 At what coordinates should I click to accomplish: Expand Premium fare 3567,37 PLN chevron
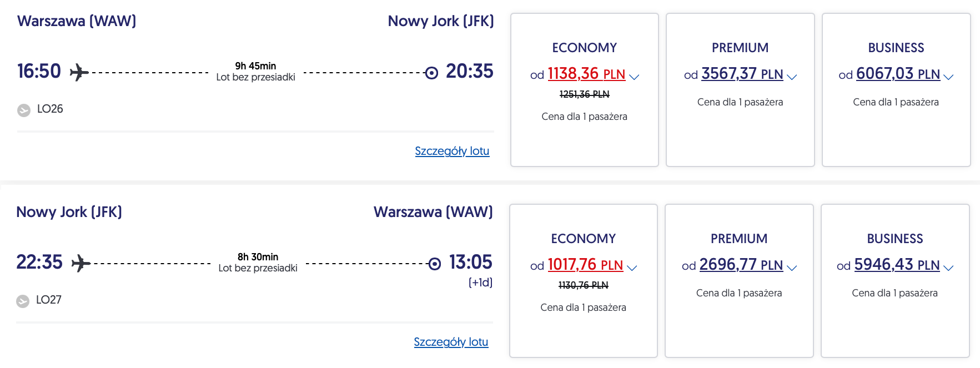[x=792, y=77]
